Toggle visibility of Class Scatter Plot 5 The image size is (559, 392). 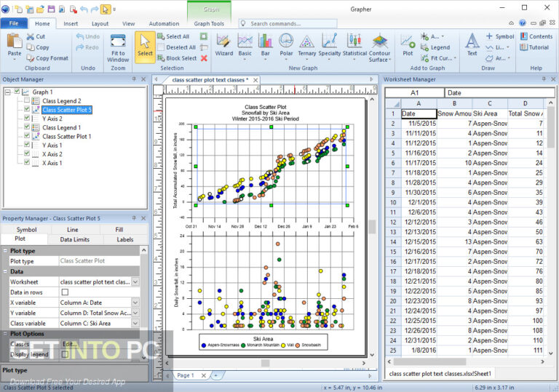(27, 108)
